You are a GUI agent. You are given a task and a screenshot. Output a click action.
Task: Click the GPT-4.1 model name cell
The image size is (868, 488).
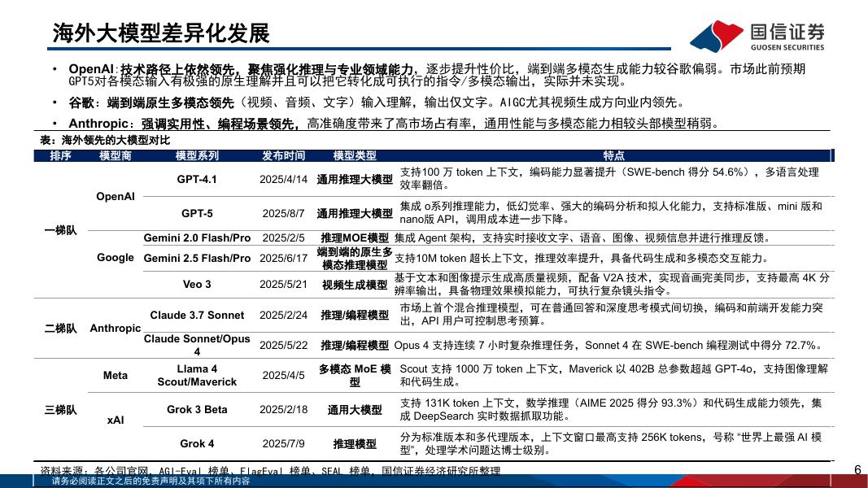[x=198, y=177]
